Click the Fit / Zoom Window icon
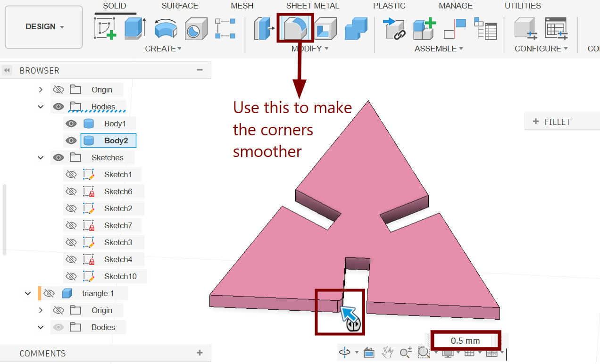The image size is (600, 364). click(423, 352)
